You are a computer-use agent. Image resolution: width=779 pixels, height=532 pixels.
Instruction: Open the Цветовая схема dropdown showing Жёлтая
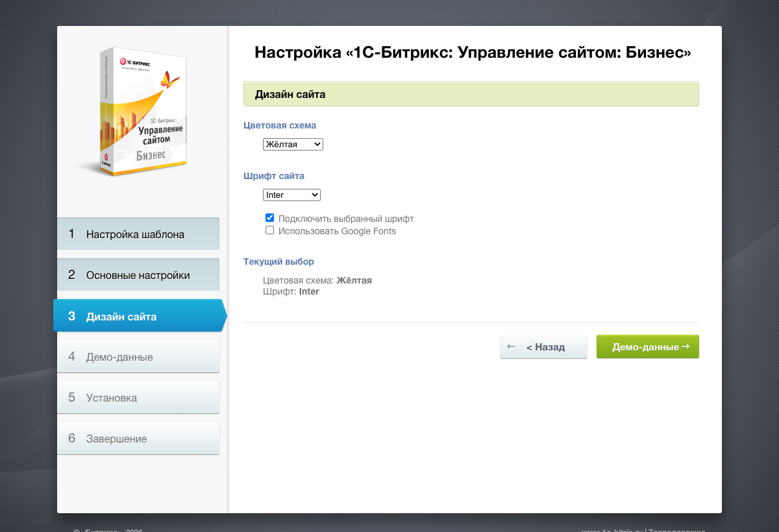[293, 144]
